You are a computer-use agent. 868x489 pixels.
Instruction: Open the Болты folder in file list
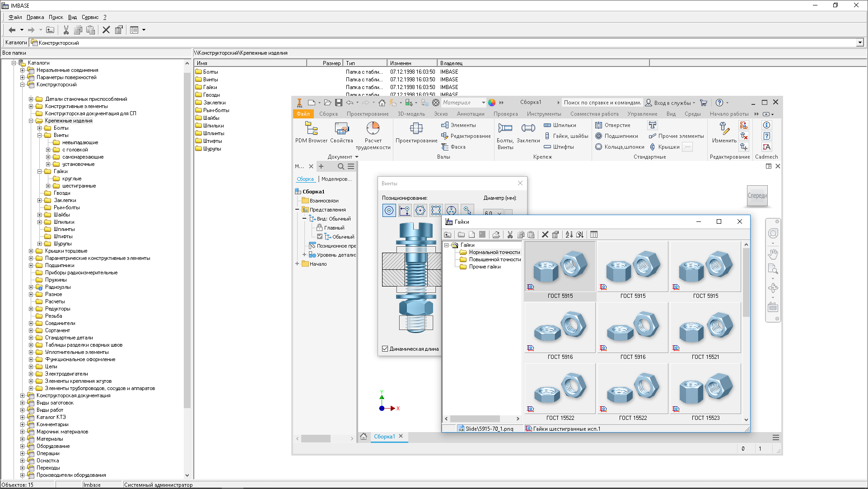(x=210, y=72)
